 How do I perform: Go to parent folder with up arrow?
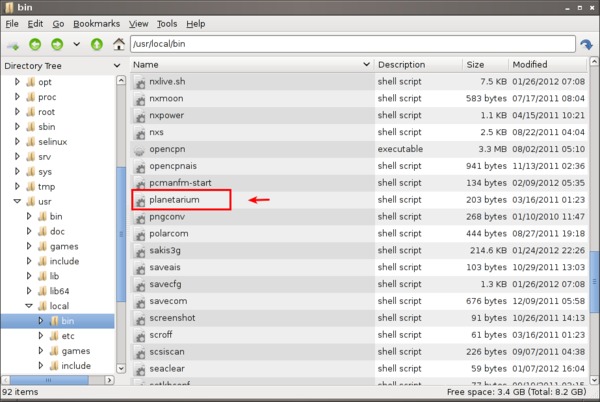point(97,44)
